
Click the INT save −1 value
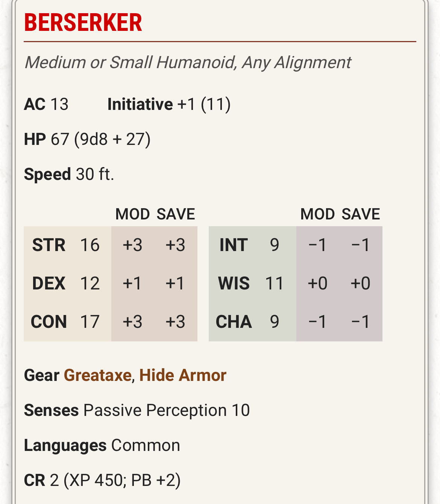(361, 245)
